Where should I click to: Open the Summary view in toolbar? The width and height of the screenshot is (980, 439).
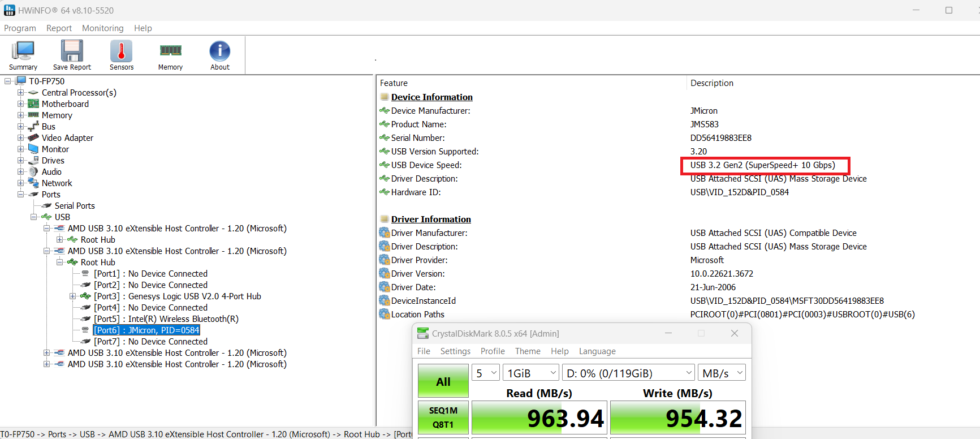(x=23, y=55)
